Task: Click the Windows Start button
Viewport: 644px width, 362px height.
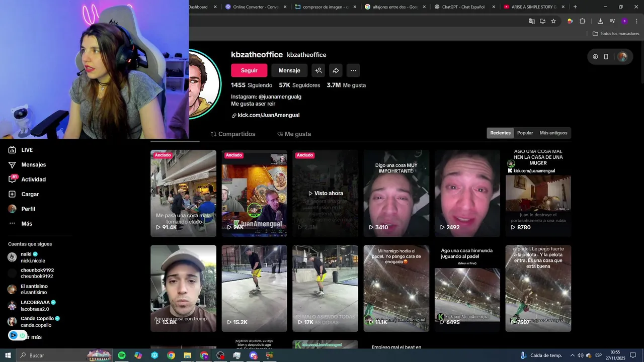Action: (8, 355)
